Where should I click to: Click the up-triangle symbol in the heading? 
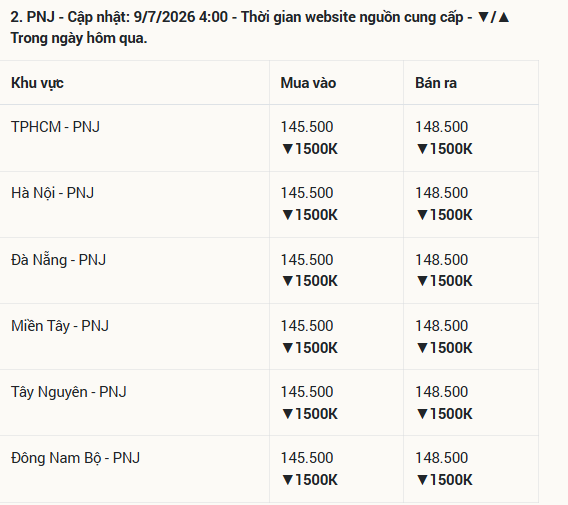pyautogui.click(x=504, y=17)
